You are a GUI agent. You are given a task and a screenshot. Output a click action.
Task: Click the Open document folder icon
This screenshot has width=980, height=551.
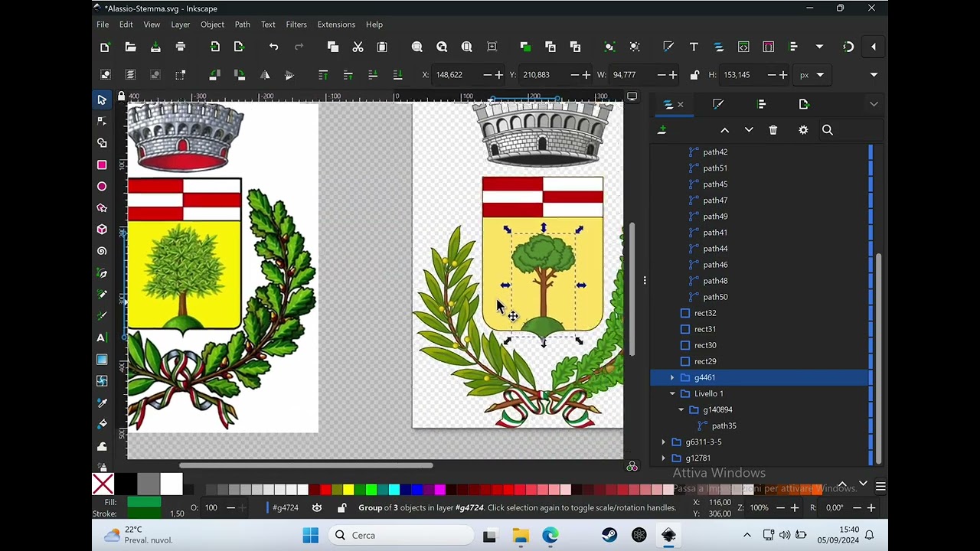click(x=131, y=47)
